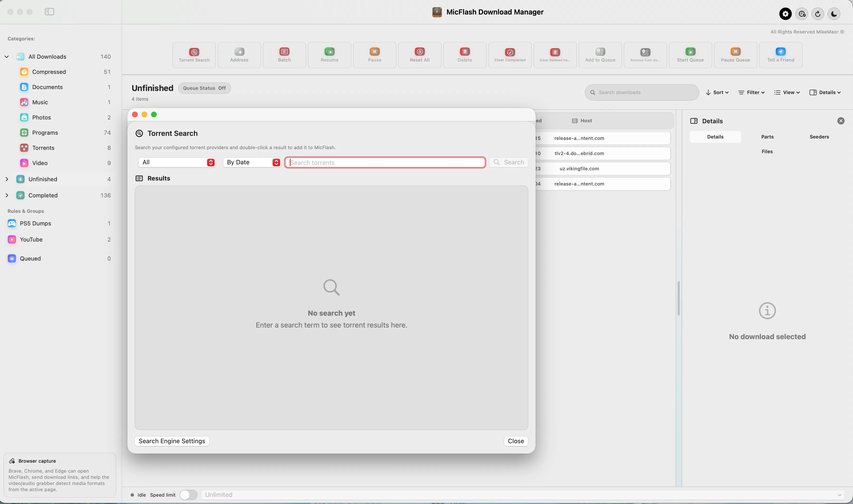The width and height of the screenshot is (853, 504).
Task: Select the Video category
Action: (x=65, y=163)
